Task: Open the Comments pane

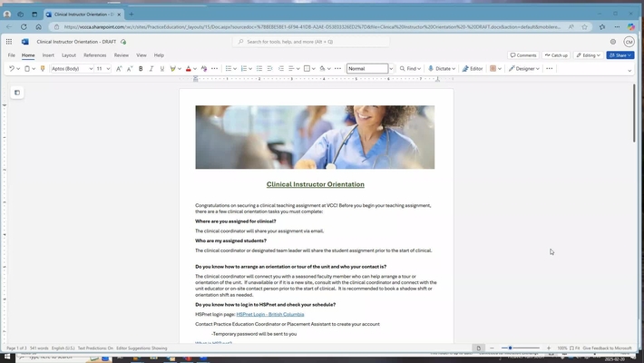Action: (523, 55)
